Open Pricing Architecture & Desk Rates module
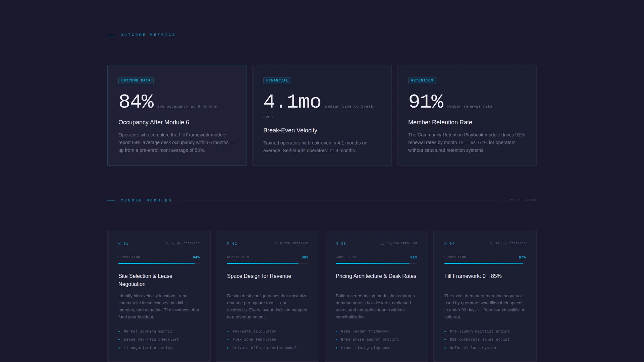Viewport: 644px width, 362px height. (x=376, y=276)
